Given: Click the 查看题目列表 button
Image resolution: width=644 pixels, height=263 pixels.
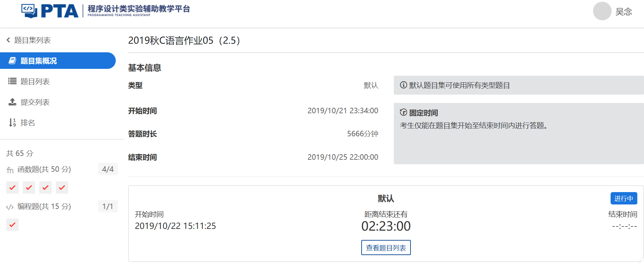Looking at the screenshot, I should (386, 248).
